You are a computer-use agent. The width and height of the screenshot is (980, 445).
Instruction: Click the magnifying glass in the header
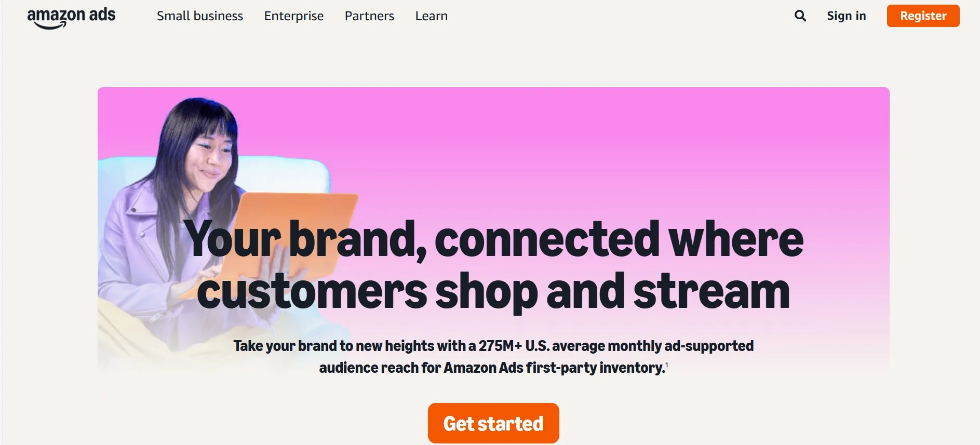pos(800,16)
